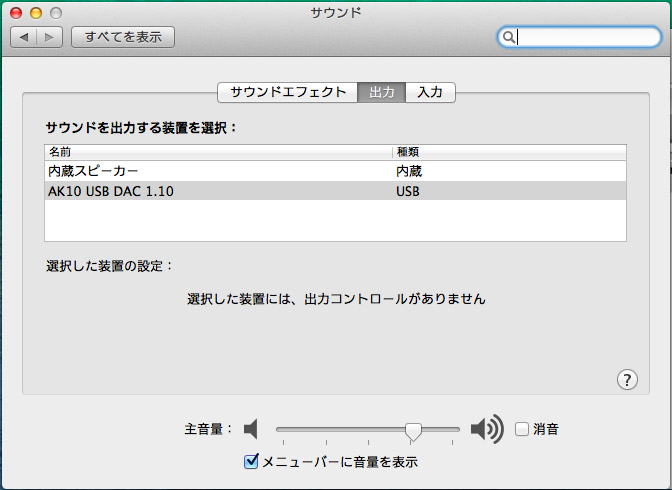Screen dimensions: 672x490
Task: Minimize the window with yellow button
Action: point(36,13)
